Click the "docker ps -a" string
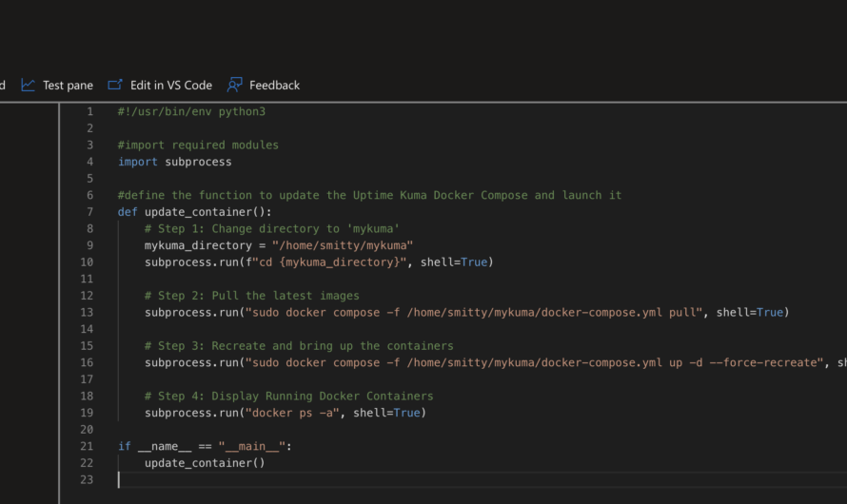 click(x=292, y=413)
